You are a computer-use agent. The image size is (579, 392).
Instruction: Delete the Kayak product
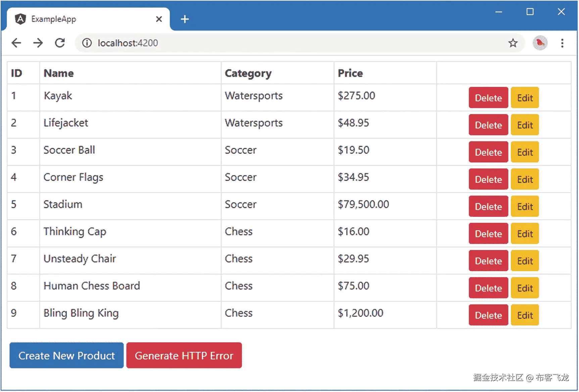(x=488, y=98)
